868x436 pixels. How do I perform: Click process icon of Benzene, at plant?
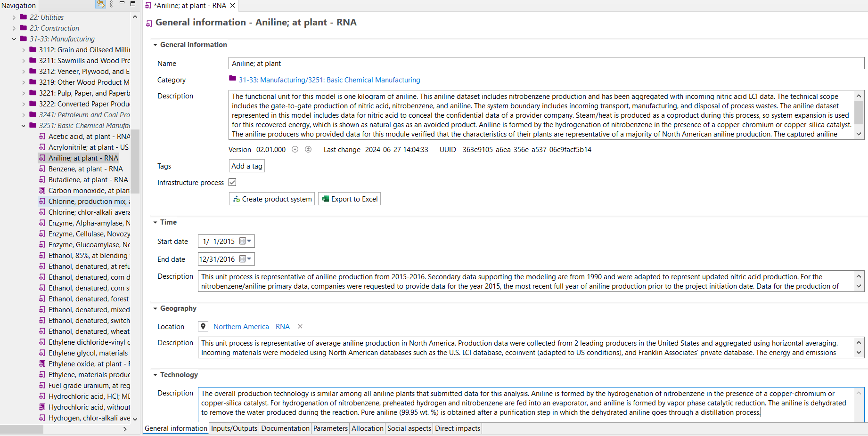coord(42,169)
